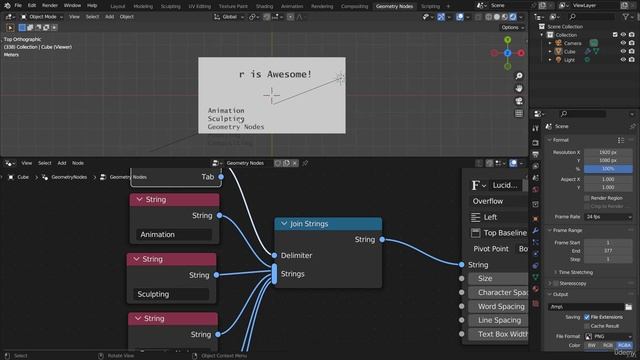Open the Material properties tab icon
The height and width of the screenshot is (360, 640).
pos(536,289)
